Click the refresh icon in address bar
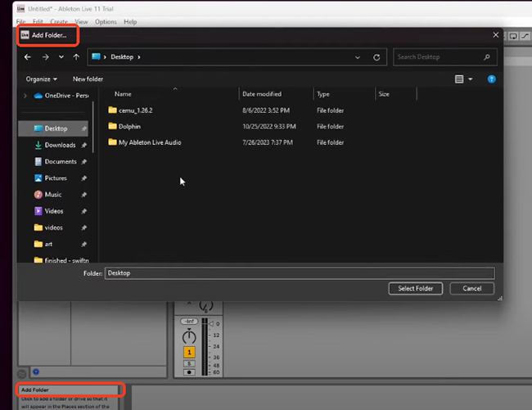The height and width of the screenshot is (410, 532). 376,57
